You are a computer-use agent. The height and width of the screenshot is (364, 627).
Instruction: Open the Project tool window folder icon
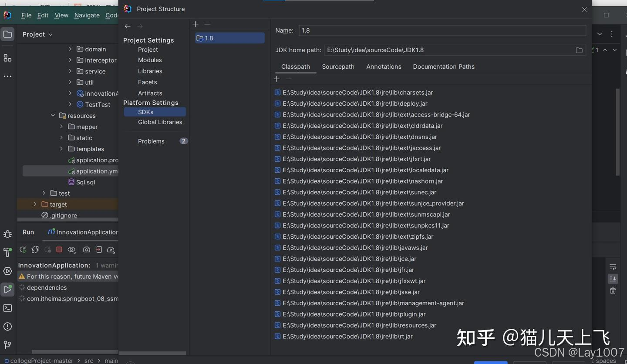click(x=7, y=34)
